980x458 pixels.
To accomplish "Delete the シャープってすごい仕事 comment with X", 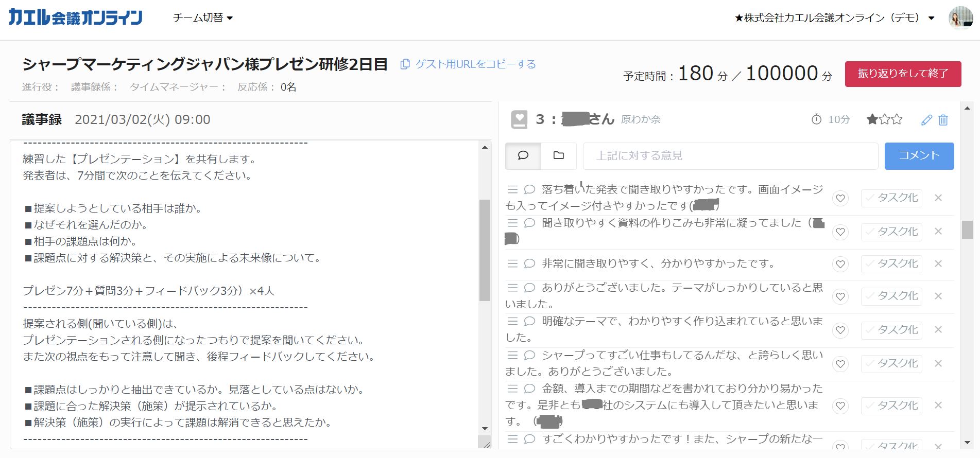I will point(938,364).
